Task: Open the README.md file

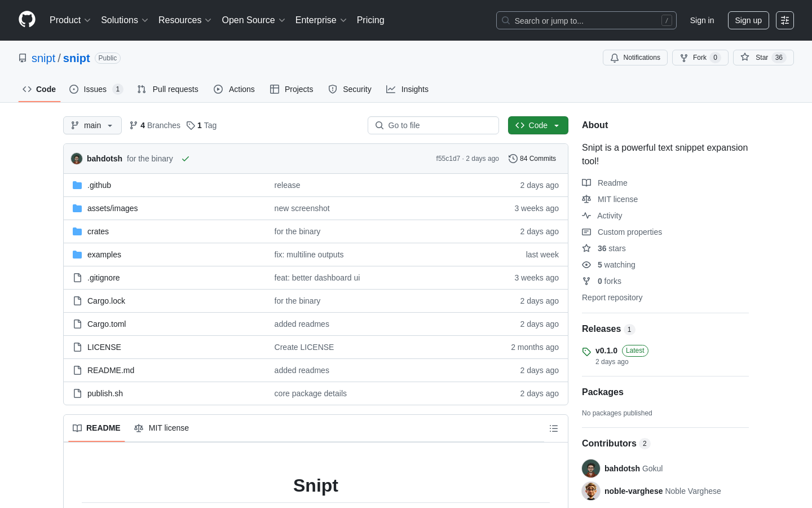Action: [x=111, y=370]
